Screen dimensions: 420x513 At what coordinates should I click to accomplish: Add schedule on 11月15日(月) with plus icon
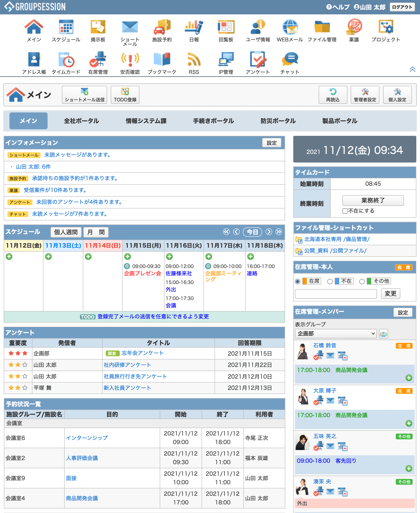[x=128, y=256]
